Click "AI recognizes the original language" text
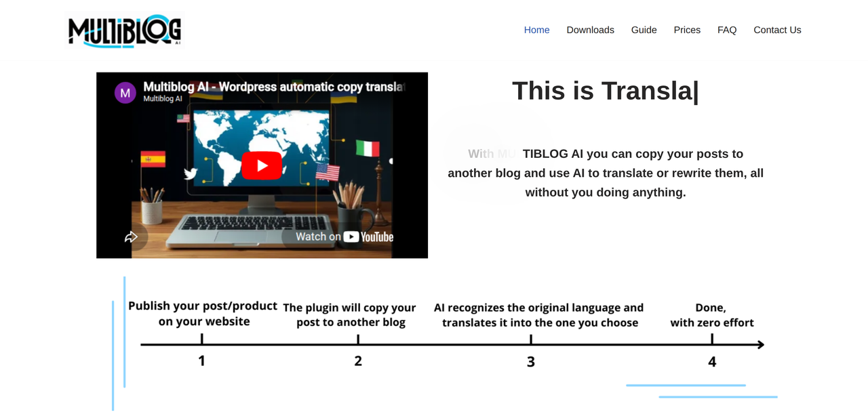 tap(539, 315)
